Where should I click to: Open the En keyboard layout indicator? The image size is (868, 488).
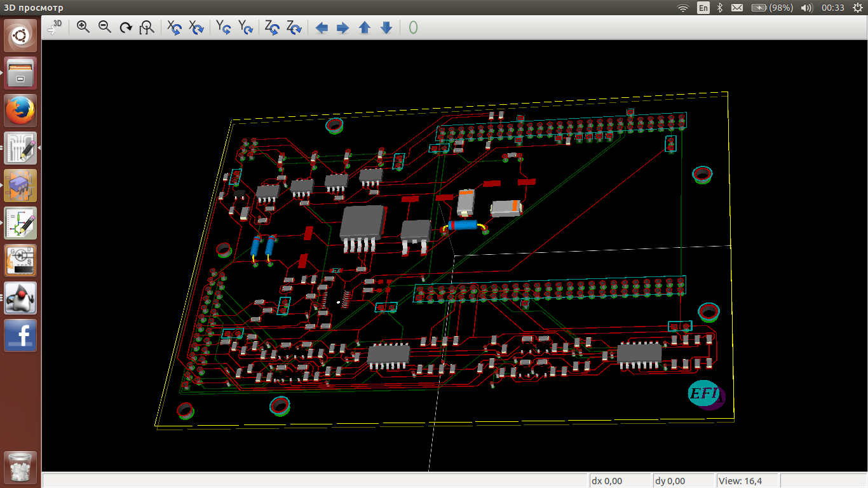(x=703, y=8)
